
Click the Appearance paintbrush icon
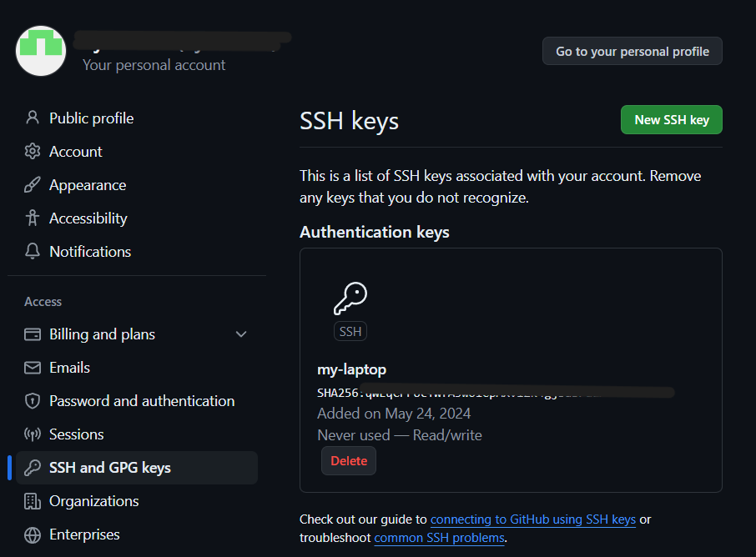32,184
